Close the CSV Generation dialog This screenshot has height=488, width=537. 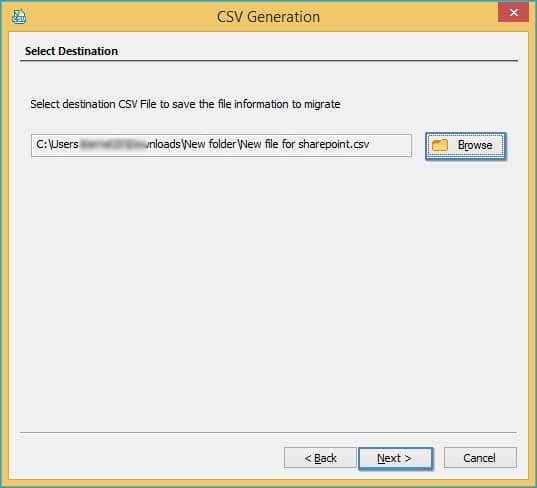(513, 13)
